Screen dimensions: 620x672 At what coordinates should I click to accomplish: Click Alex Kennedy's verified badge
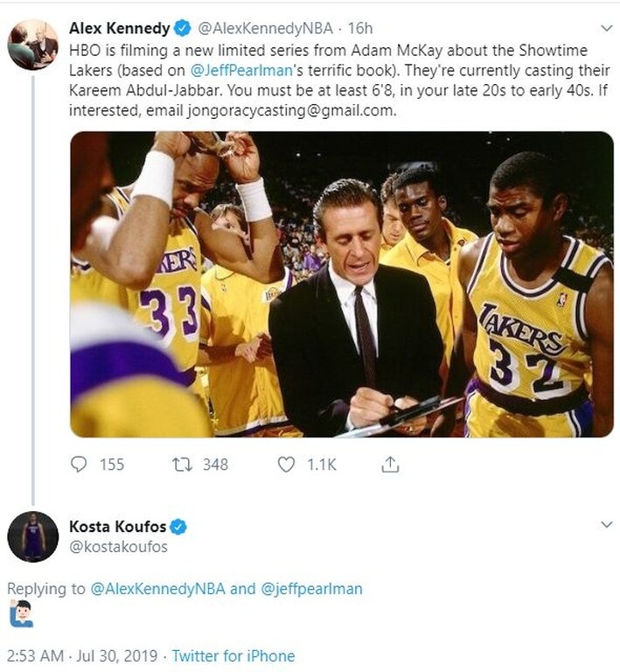185,28
